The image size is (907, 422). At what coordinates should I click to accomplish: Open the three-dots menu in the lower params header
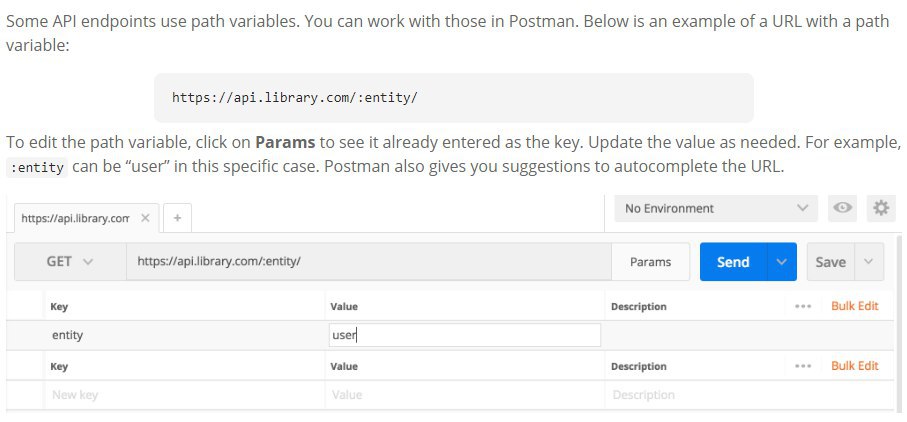(803, 366)
